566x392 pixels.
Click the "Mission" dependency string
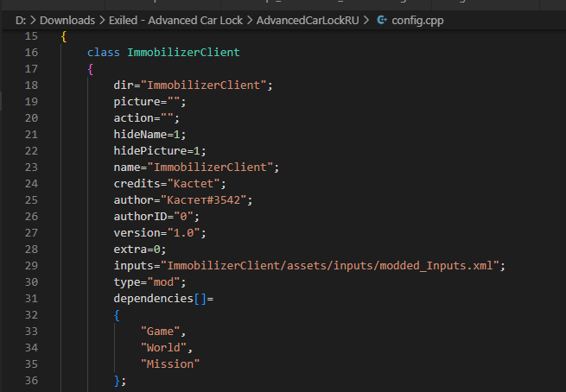pyautogui.click(x=170, y=364)
